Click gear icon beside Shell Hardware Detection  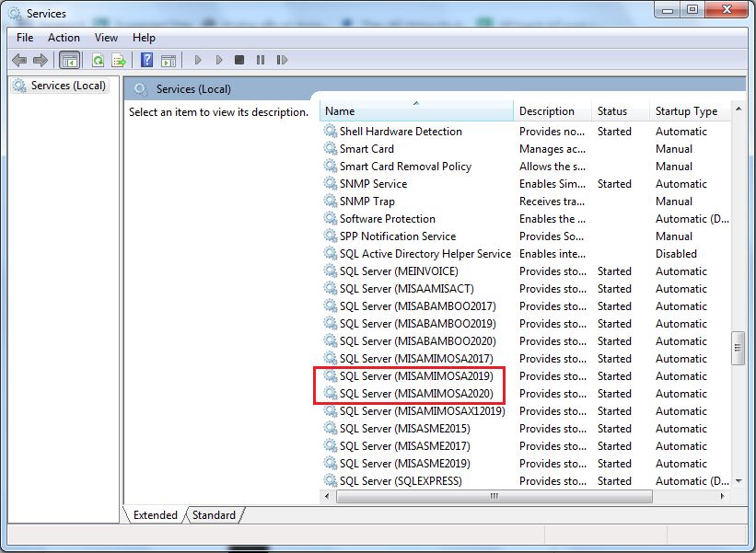331,131
